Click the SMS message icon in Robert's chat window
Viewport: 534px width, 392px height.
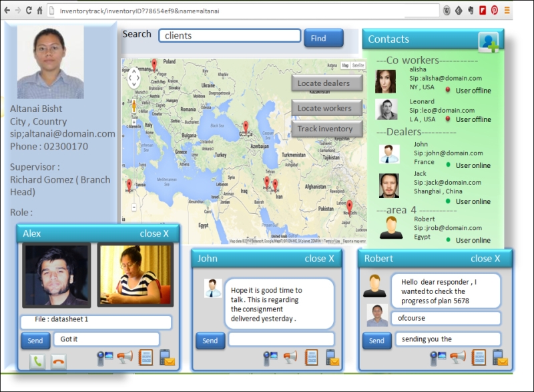pos(501,356)
